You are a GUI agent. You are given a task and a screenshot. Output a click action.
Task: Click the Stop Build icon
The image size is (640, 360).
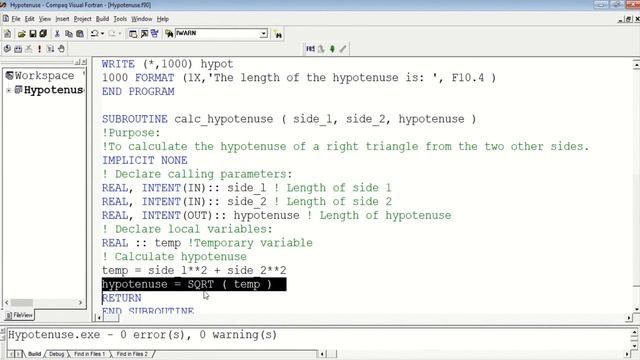point(29,49)
